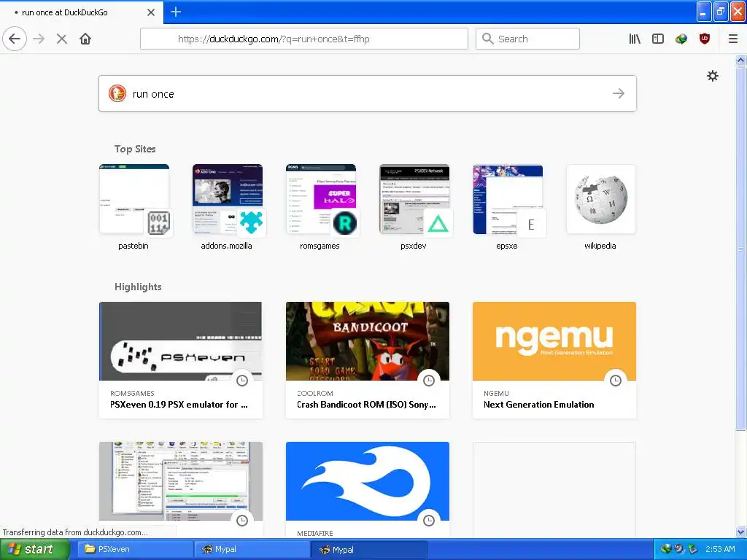
Task: Select the run once at DuckDuckGo tab
Action: [82, 12]
